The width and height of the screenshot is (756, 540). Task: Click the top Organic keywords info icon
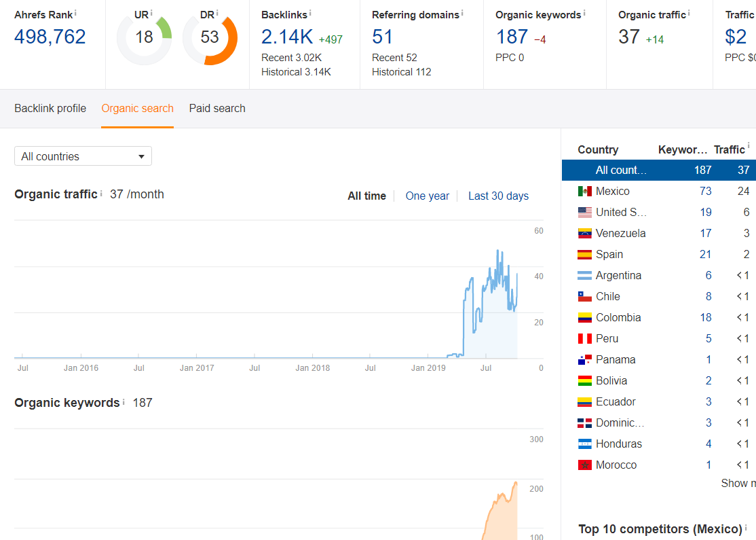[x=584, y=13]
